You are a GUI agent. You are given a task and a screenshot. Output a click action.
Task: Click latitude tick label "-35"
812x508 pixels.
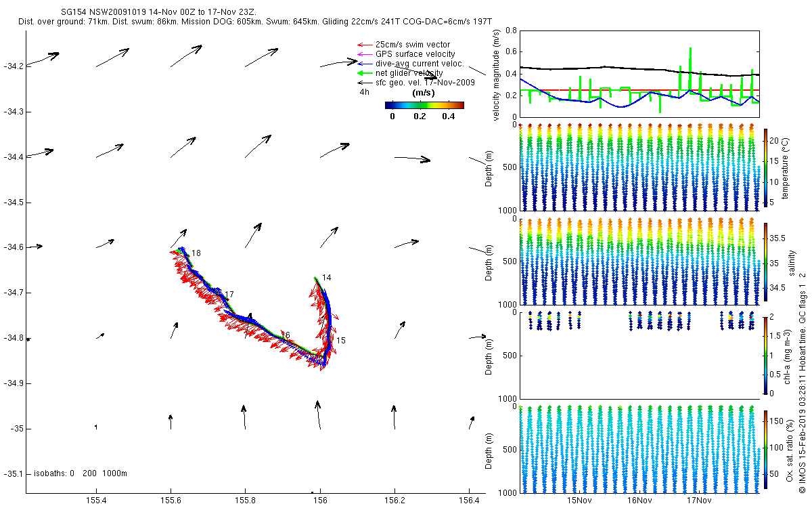17,429
